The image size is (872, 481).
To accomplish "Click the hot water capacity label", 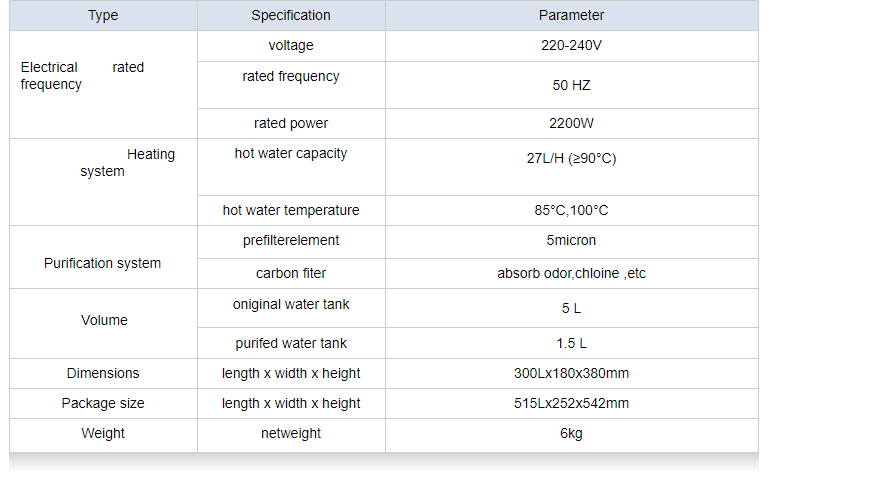I will pos(291,154).
